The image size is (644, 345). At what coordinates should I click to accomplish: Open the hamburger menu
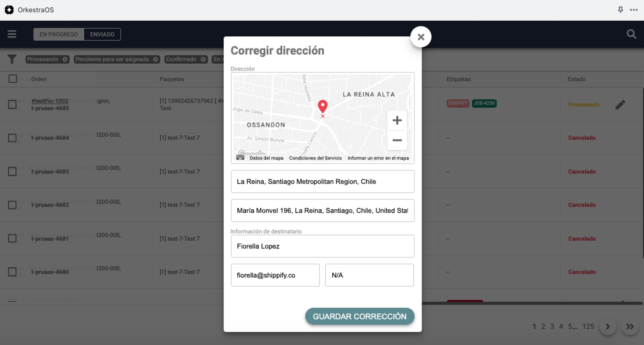coord(12,34)
